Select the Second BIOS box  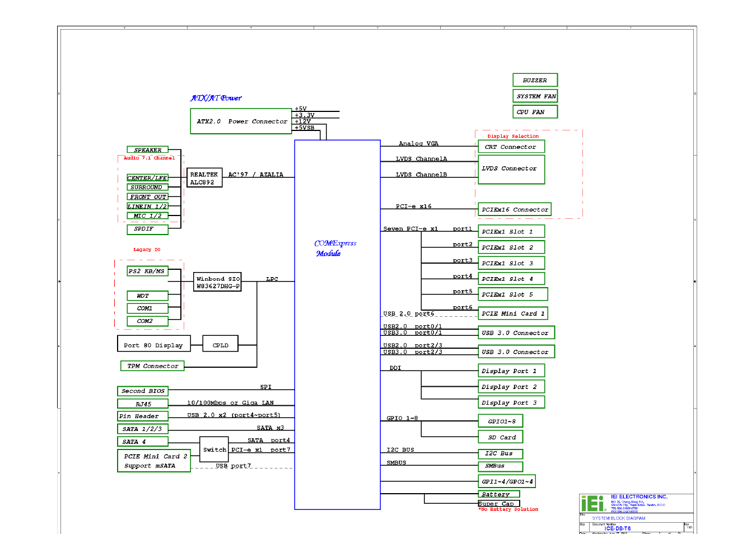pyautogui.click(x=143, y=391)
